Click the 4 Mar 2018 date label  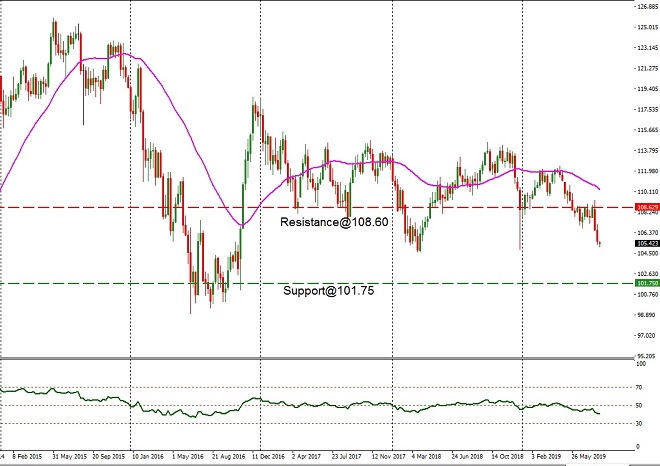pyautogui.click(x=426, y=456)
